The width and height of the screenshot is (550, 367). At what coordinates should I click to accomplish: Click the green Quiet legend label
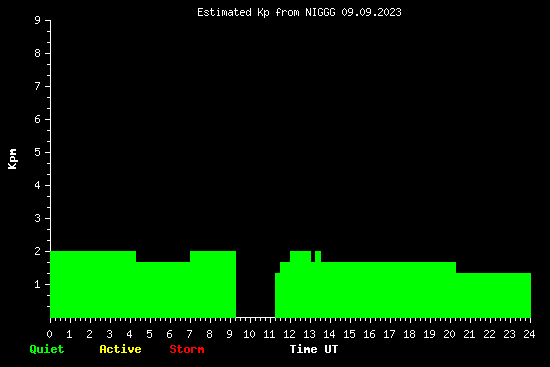[x=47, y=349]
